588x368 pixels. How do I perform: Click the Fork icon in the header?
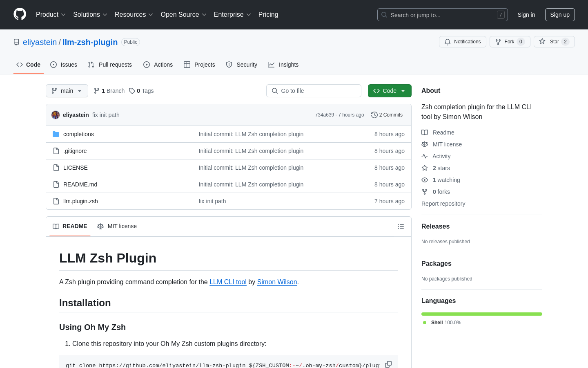(498, 42)
